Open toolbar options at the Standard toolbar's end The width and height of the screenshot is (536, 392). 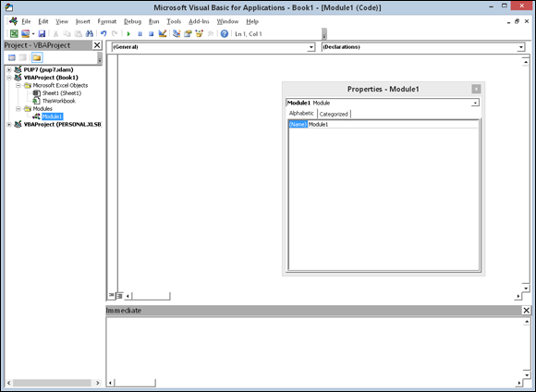point(324,34)
